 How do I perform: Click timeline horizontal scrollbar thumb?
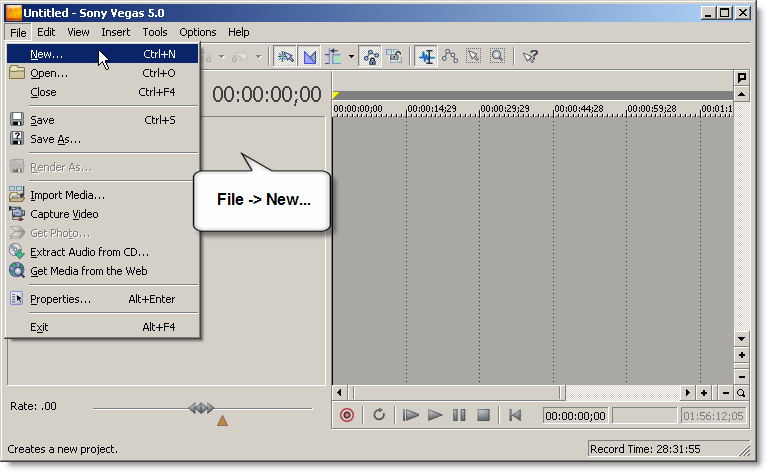coord(459,392)
